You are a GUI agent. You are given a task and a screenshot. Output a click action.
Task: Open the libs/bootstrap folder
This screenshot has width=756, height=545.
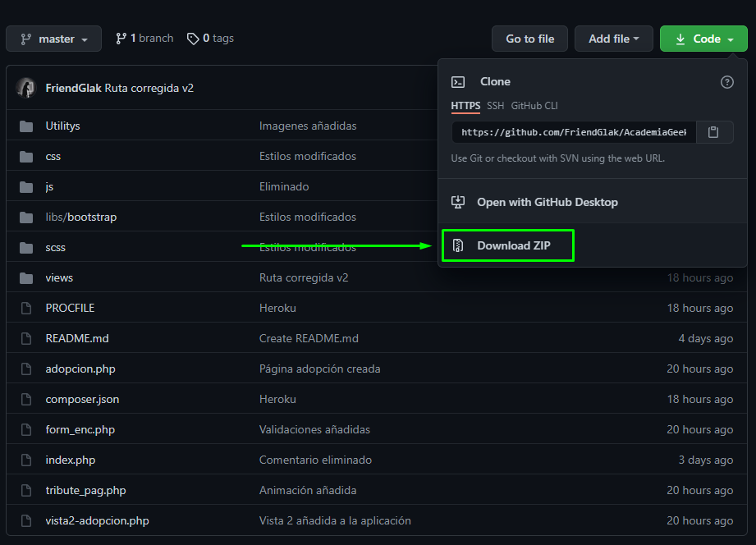click(81, 217)
